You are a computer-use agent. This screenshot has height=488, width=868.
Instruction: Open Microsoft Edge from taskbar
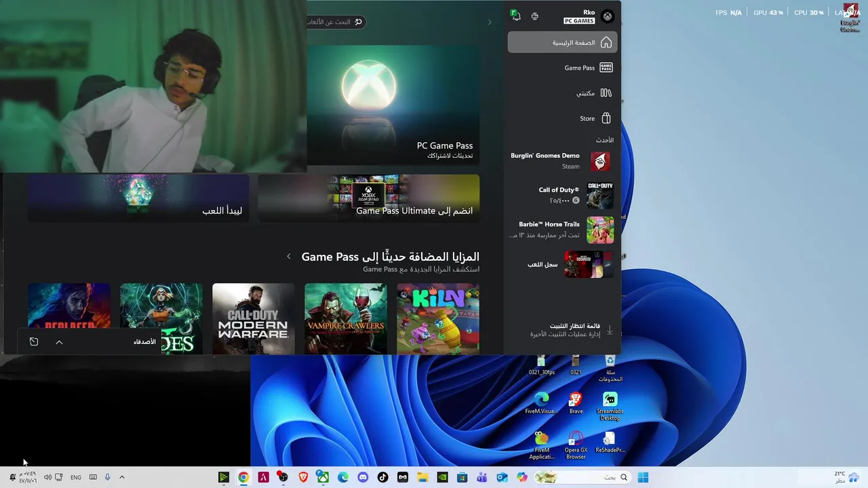tap(343, 477)
